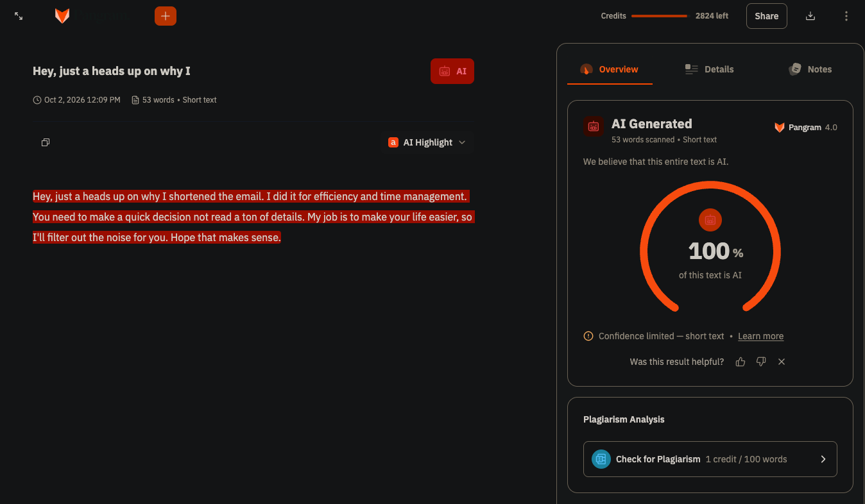Click the Share button

[767, 16]
